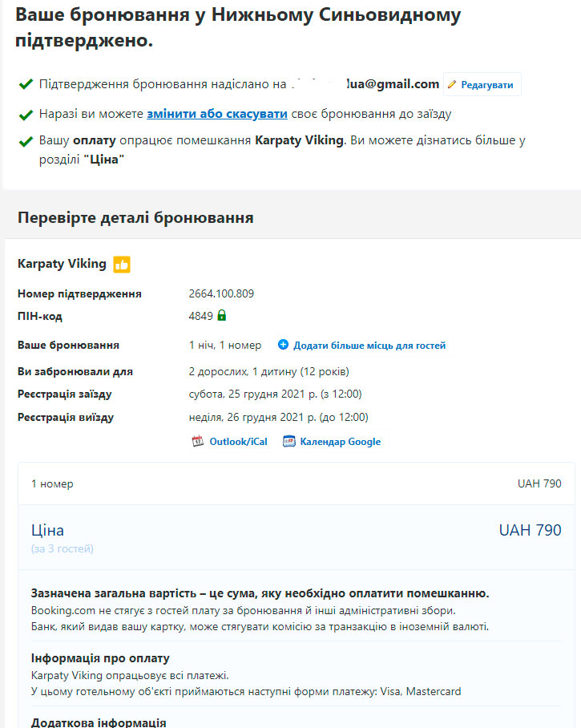Open the Календар Google text link
The width and height of the screenshot is (581, 728).
coord(340,442)
